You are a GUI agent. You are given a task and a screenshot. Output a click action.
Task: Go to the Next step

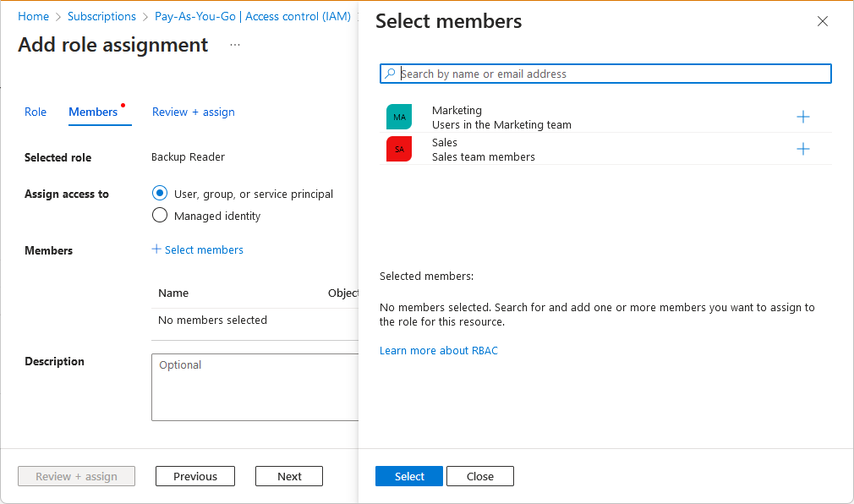pyautogui.click(x=289, y=476)
